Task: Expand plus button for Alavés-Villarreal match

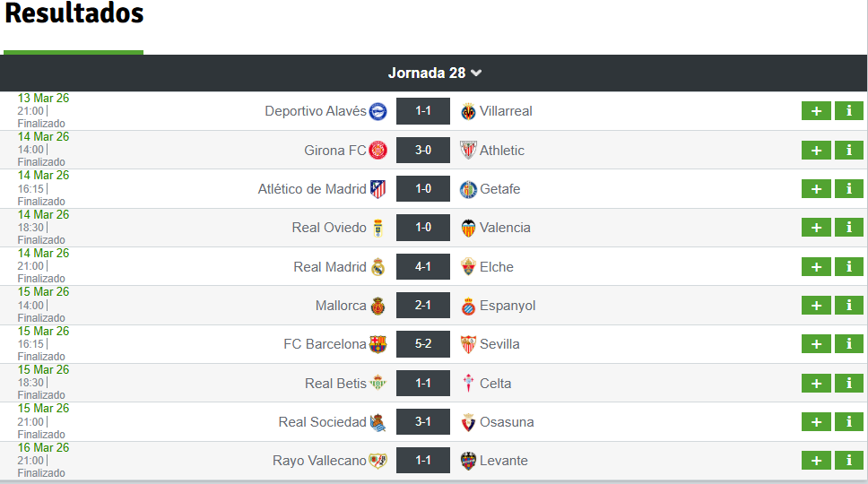Action: click(816, 111)
